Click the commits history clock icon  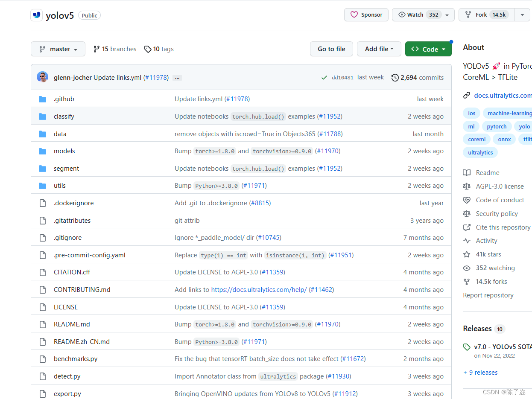pyautogui.click(x=395, y=78)
